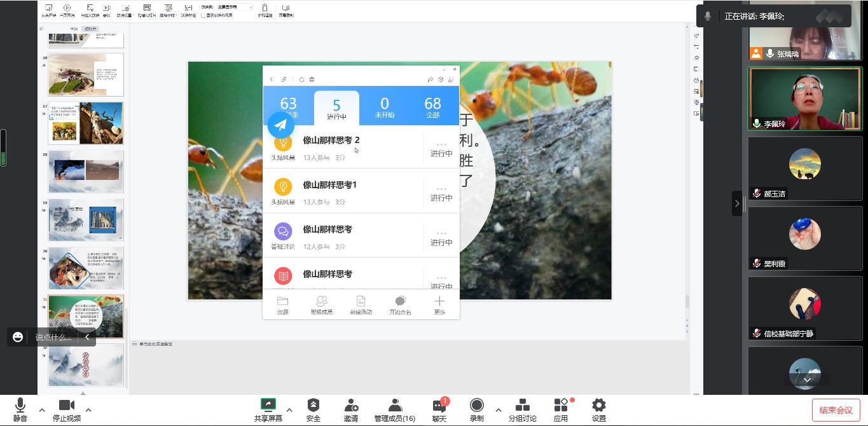
Task: Toggle camera with 停止视频
Action: tap(66, 410)
